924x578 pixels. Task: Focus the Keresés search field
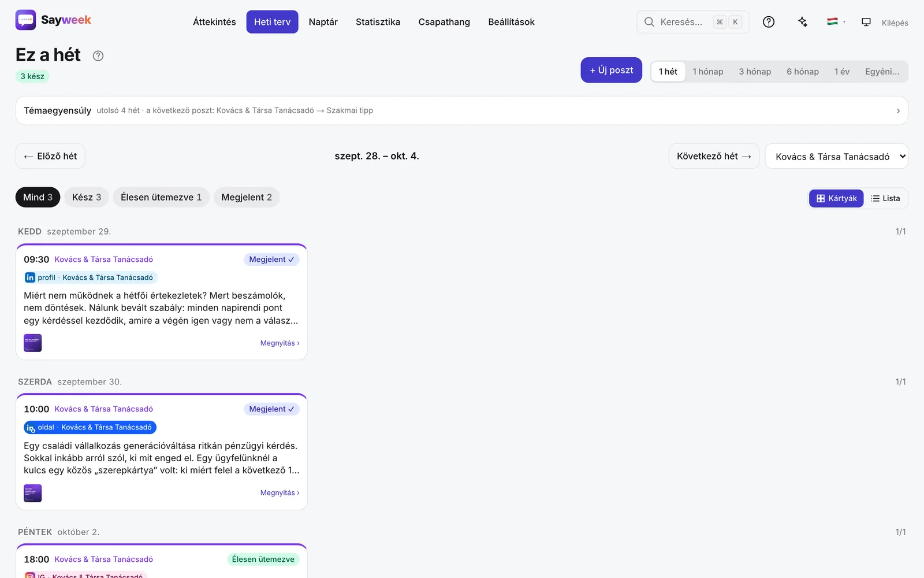pos(692,22)
